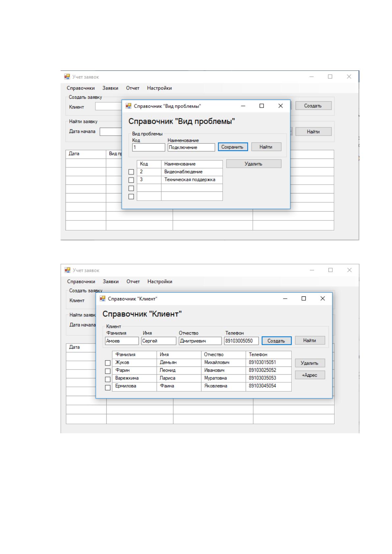
Task: Click phone cell "89103025052"
Action: (269, 370)
